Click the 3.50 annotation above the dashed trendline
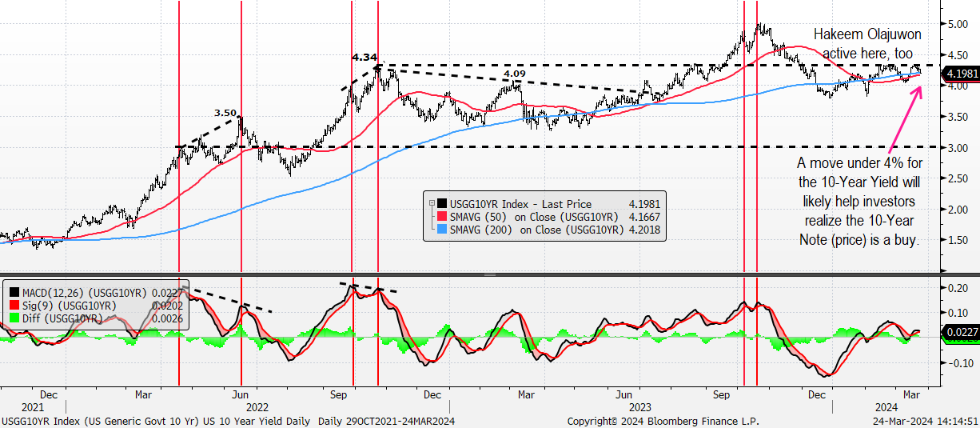Image resolution: width=980 pixels, height=428 pixels. (226, 113)
